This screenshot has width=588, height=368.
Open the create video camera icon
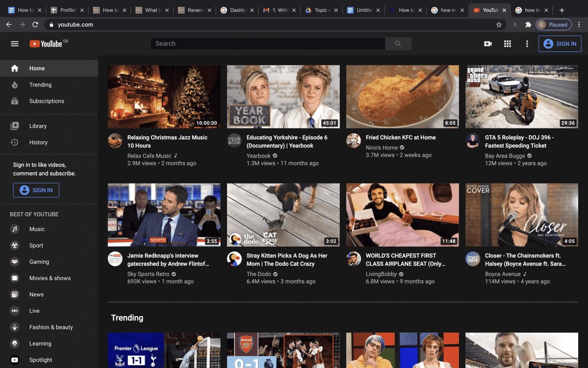[x=488, y=44]
